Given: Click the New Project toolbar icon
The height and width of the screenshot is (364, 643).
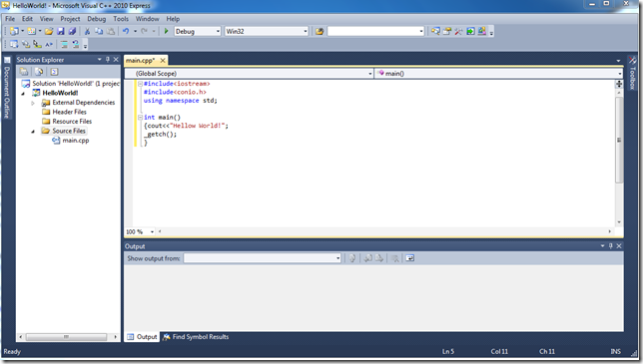Looking at the screenshot, I should [14, 31].
